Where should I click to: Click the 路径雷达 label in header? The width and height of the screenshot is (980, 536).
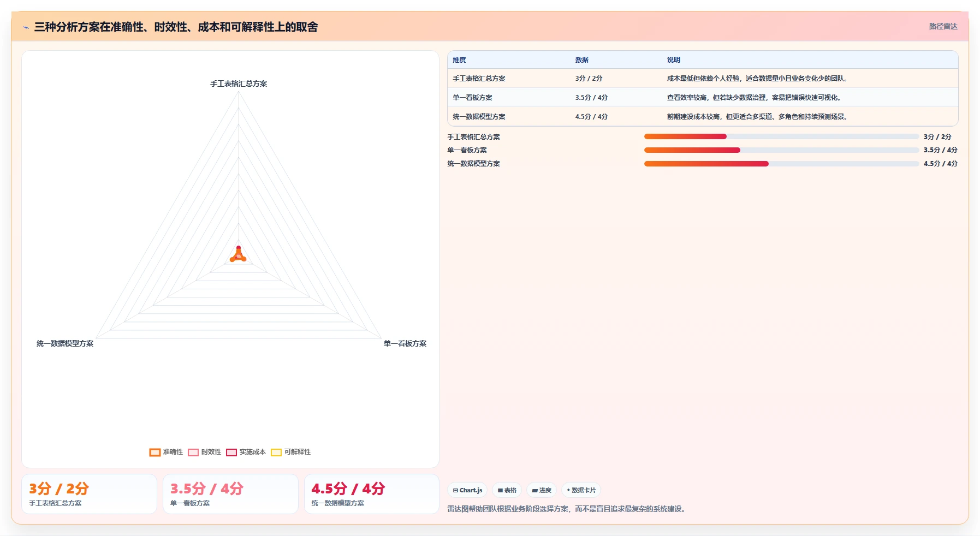tap(943, 26)
